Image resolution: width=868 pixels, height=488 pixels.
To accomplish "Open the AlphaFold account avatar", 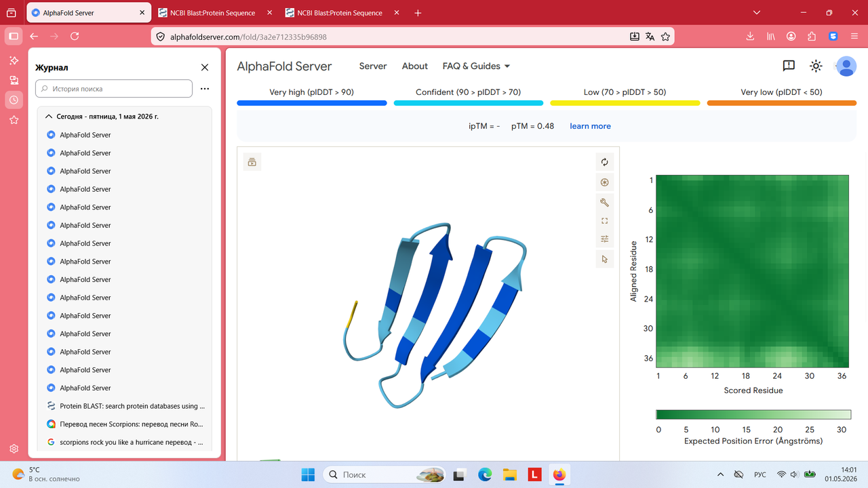I will [x=846, y=66].
